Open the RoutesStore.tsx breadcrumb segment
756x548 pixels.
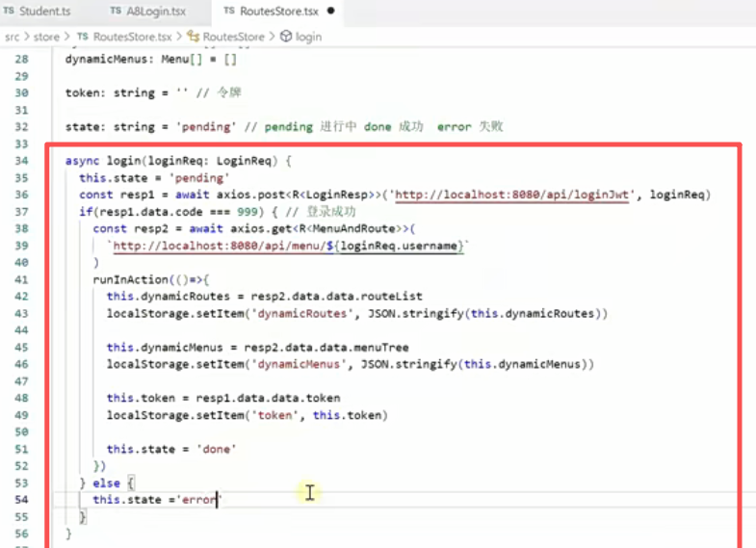(132, 38)
